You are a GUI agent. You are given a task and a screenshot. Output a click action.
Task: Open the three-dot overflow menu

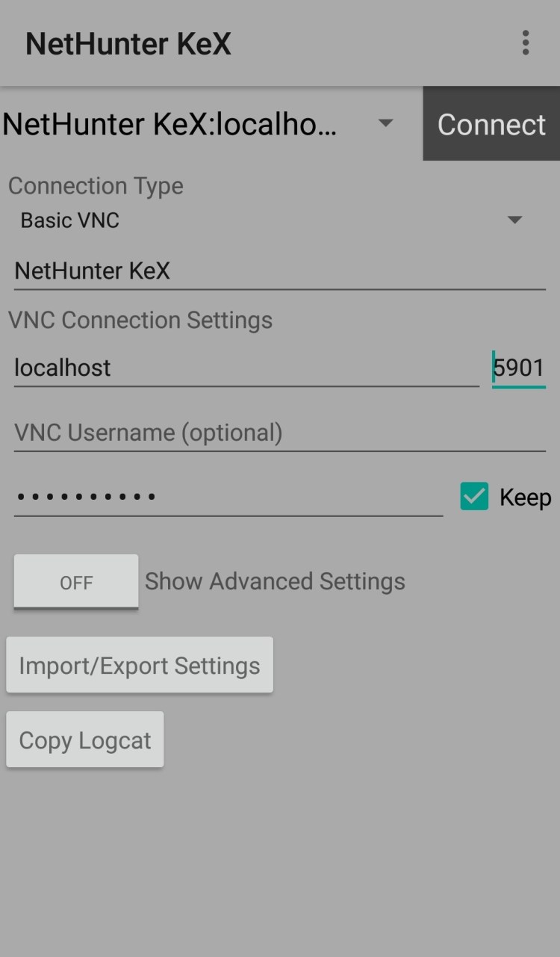(526, 43)
